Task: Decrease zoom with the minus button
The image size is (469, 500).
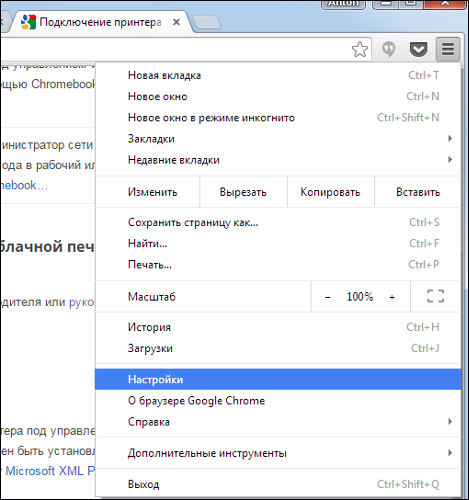Action: (x=328, y=297)
